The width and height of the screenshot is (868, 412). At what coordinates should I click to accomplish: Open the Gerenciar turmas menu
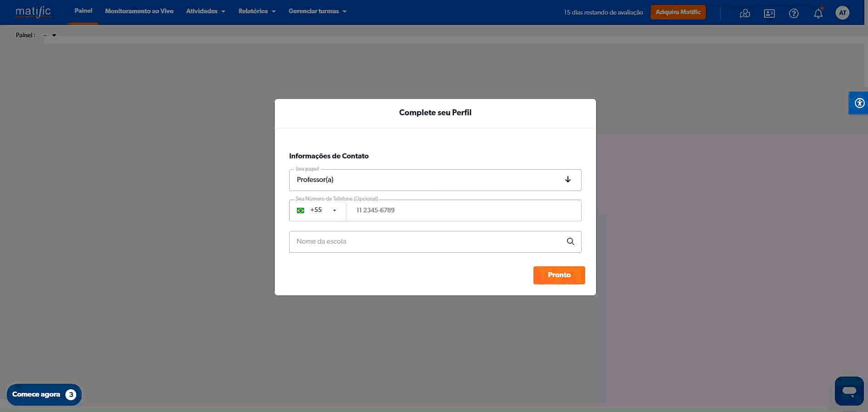pyautogui.click(x=317, y=11)
